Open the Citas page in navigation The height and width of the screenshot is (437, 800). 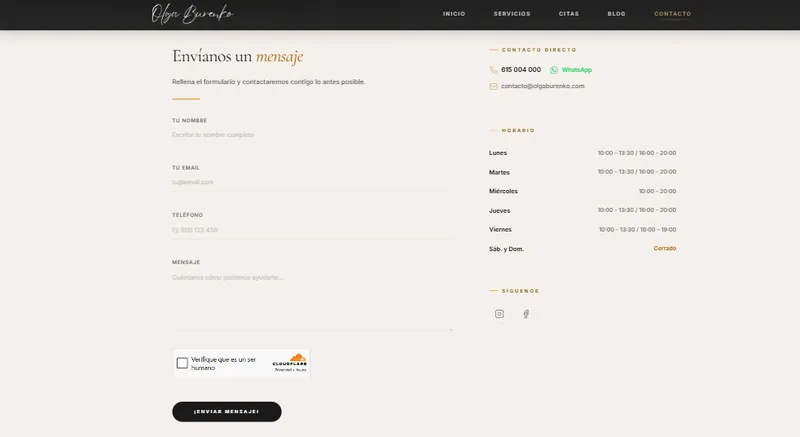pos(569,14)
